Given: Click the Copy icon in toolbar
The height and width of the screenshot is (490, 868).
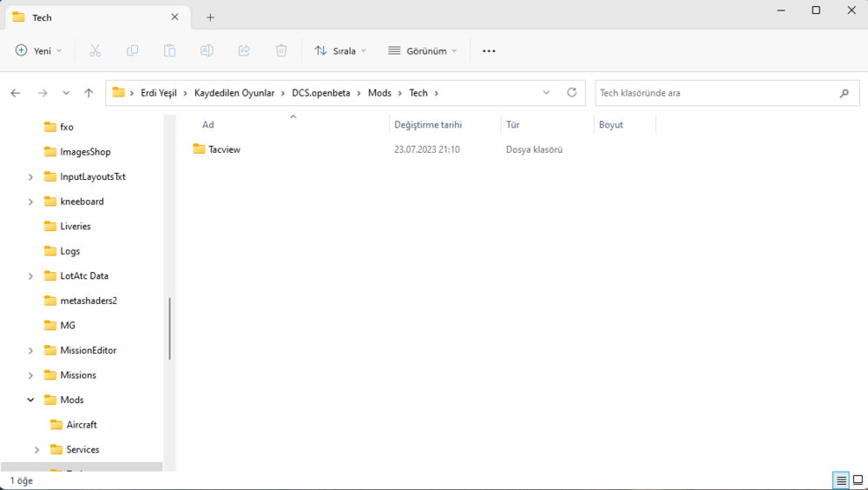Looking at the screenshot, I should tap(132, 50).
